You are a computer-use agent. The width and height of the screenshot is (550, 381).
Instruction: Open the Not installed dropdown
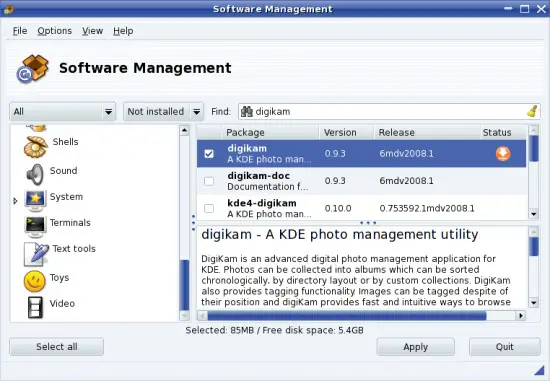(163, 112)
